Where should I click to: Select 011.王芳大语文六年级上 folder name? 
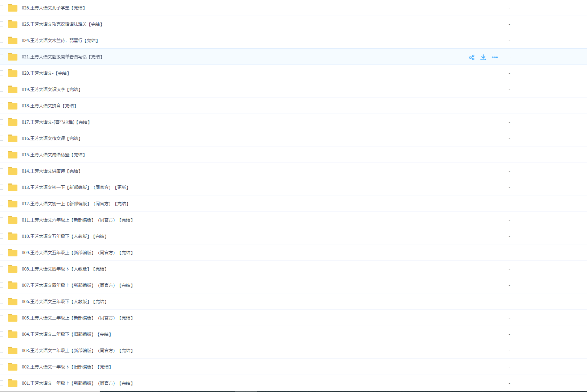click(77, 220)
